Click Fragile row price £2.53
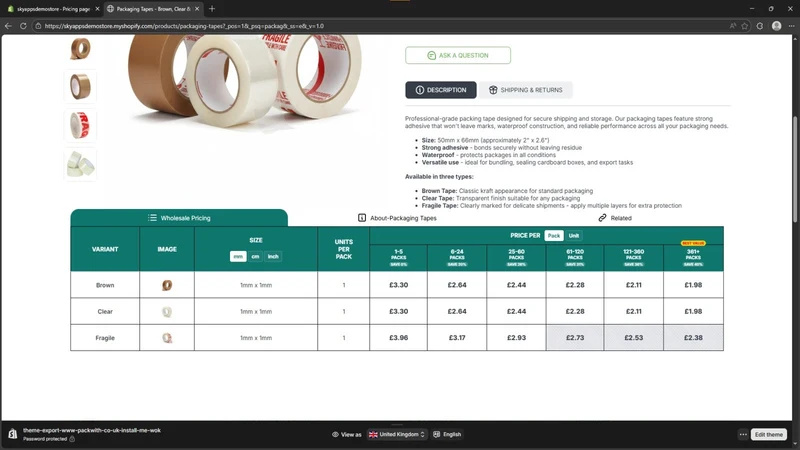800x450 pixels. 634,338
